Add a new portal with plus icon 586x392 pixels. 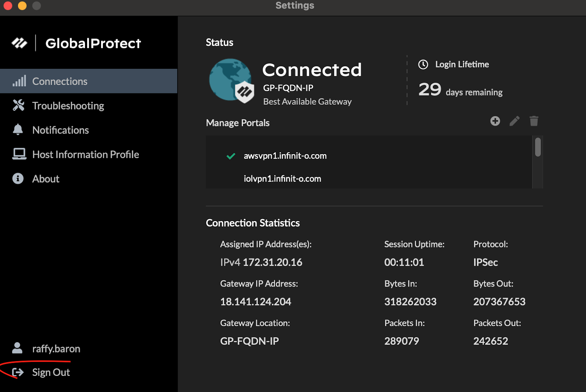coord(495,121)
